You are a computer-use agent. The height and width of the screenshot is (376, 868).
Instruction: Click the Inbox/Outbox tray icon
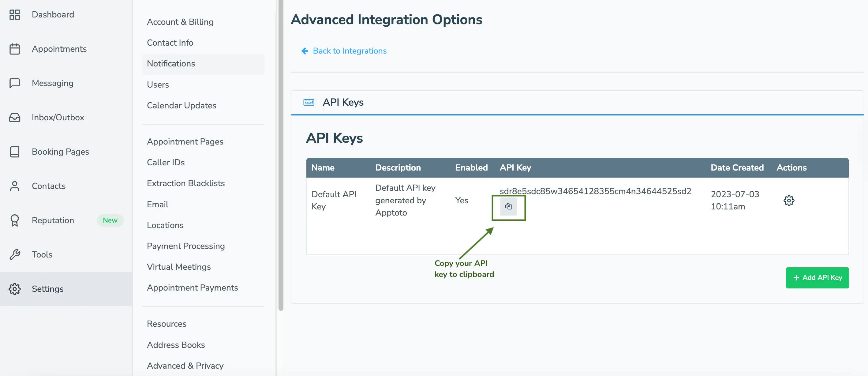(14, 117)
